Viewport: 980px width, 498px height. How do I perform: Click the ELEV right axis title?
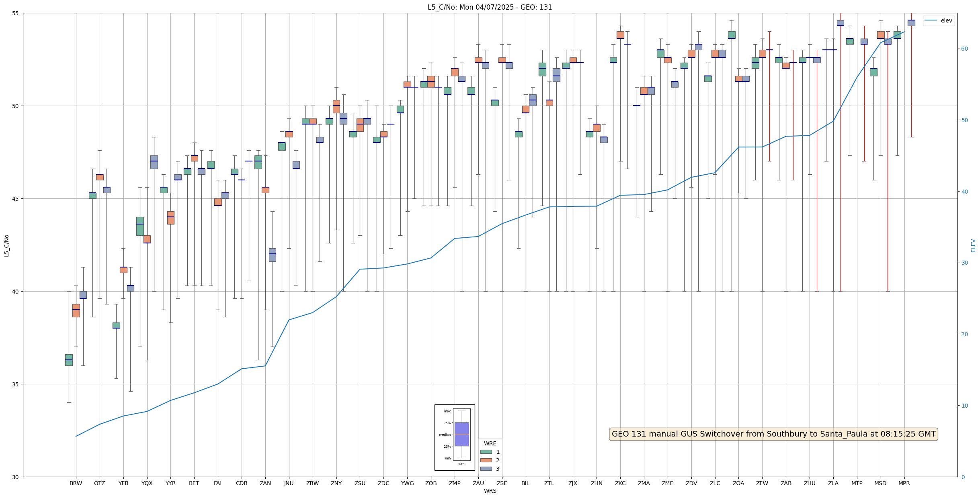pos(973,245)
